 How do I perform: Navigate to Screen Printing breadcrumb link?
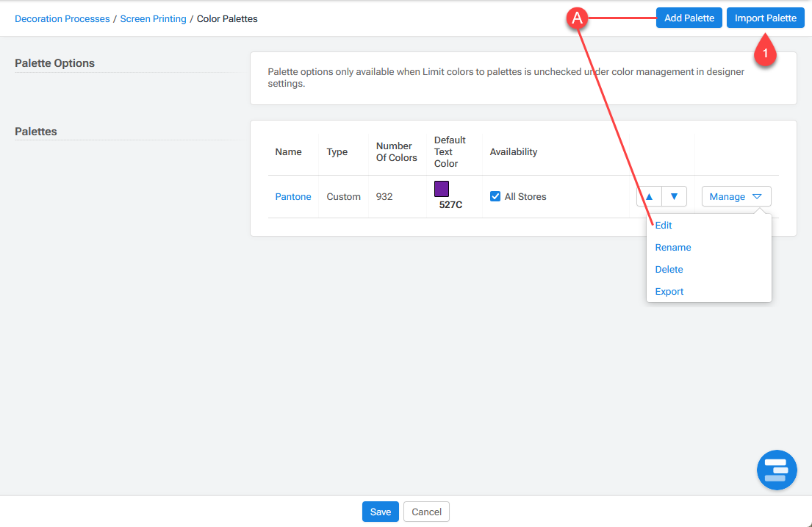tap(153, 18)
